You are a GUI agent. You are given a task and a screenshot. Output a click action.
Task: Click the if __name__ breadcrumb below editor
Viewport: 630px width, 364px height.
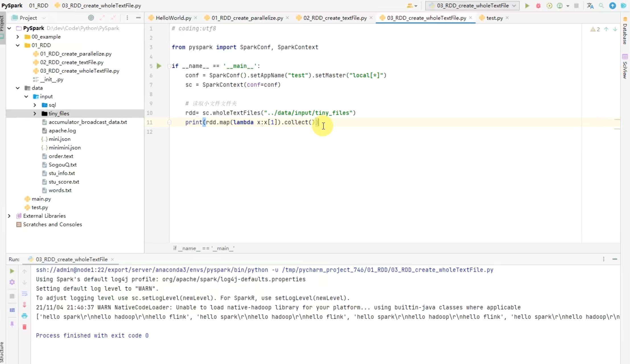[x=204, y=248]
